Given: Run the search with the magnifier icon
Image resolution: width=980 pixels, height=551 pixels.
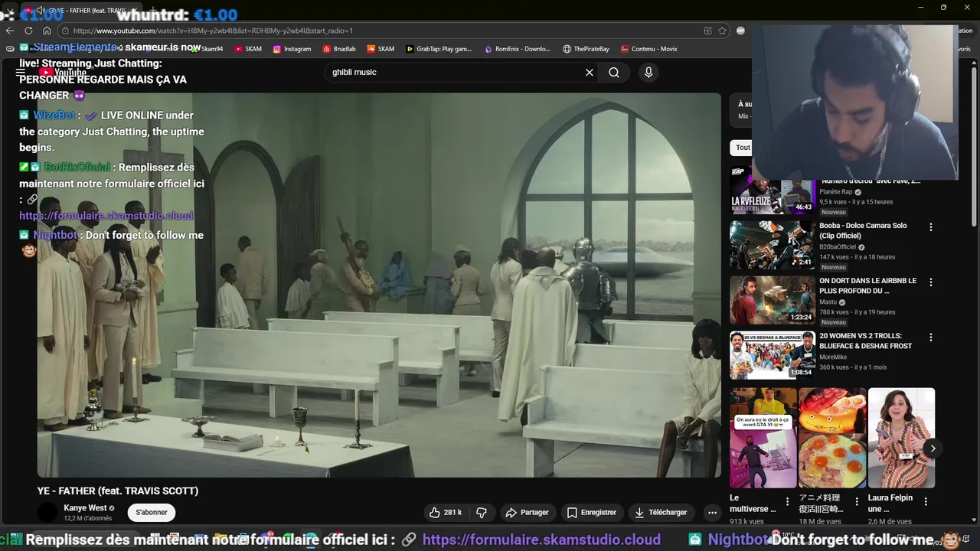Looking at the screenshot, I should tap(614, 72).
